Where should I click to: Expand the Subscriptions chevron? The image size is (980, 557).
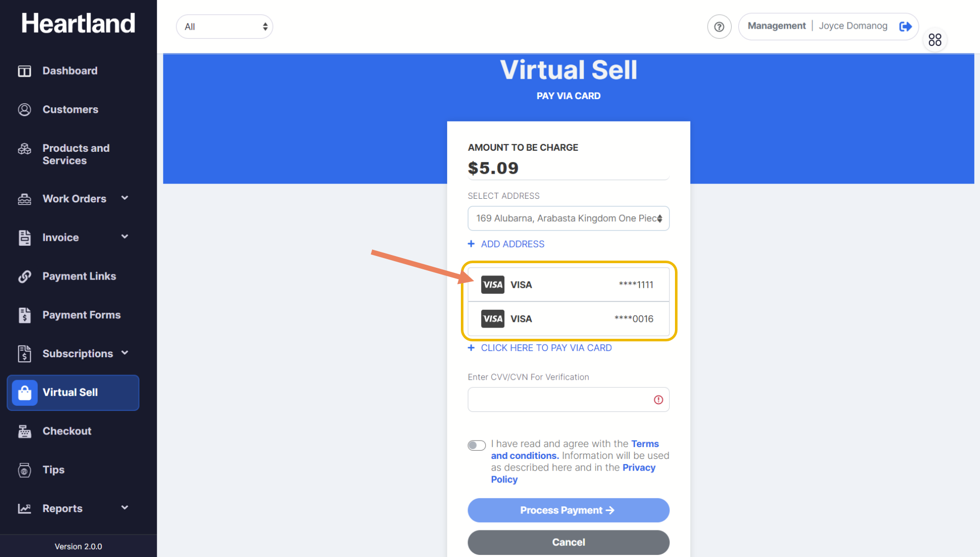[125, 353]
